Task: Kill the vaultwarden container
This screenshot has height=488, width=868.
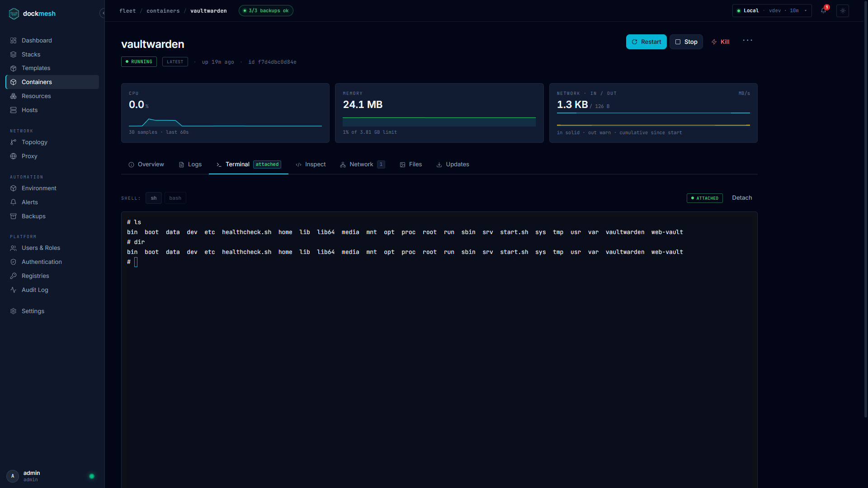Action: pos(721,42)
